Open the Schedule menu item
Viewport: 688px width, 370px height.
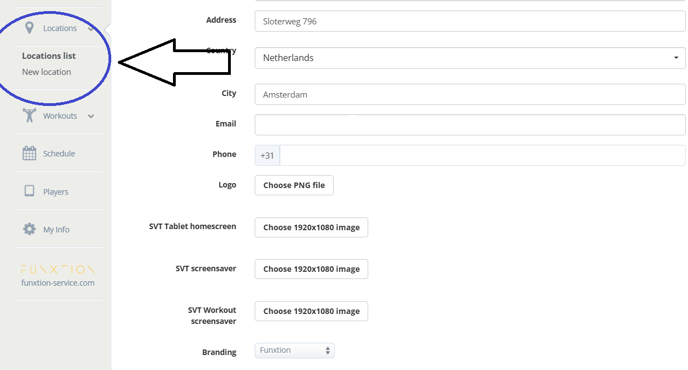point(59,154)
